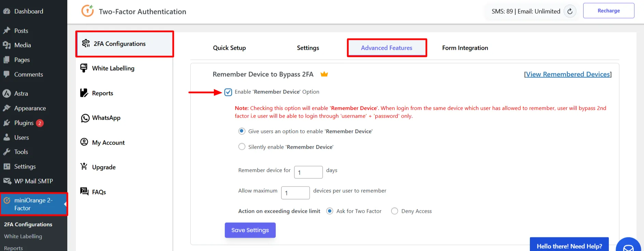Viewport: 644px width, 251px height.
Task: Click the Comments bubble icon
Action: click(x=6, y=74)
